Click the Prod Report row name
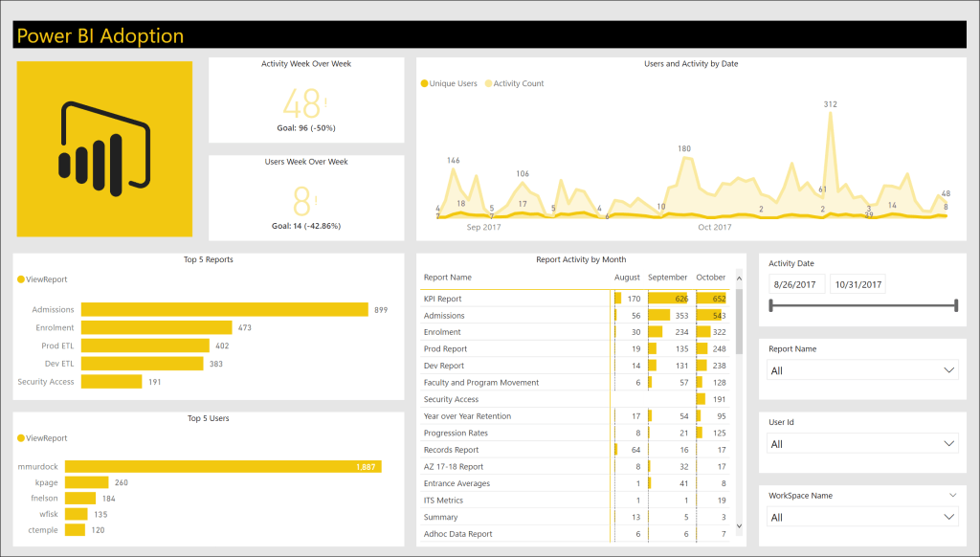The image size is (980, 557). (x=445, y=348)
